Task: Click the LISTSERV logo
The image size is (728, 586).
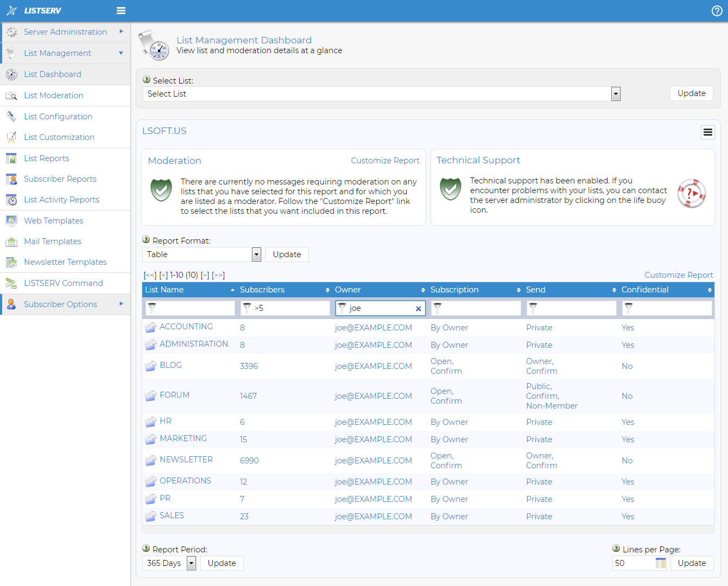Action: [34, 10]
